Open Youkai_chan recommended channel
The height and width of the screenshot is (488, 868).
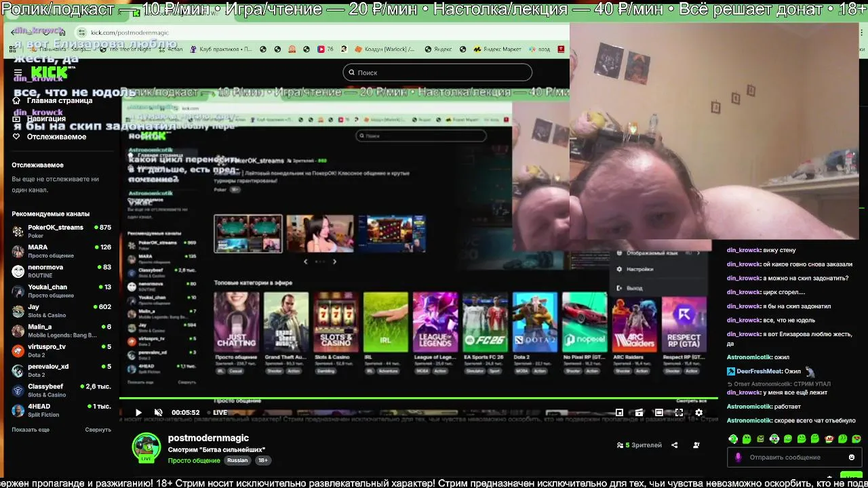pos(61,291)
